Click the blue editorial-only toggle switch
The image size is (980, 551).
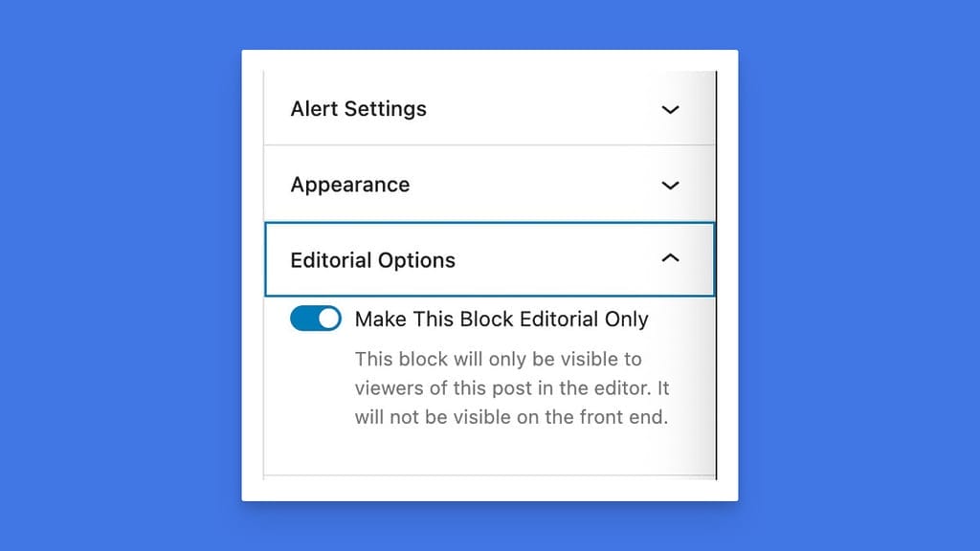[x=316, y=319]
